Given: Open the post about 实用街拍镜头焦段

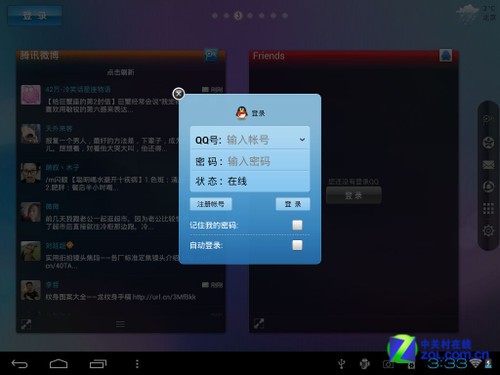Looking at the screenshot, I should 113,262.
